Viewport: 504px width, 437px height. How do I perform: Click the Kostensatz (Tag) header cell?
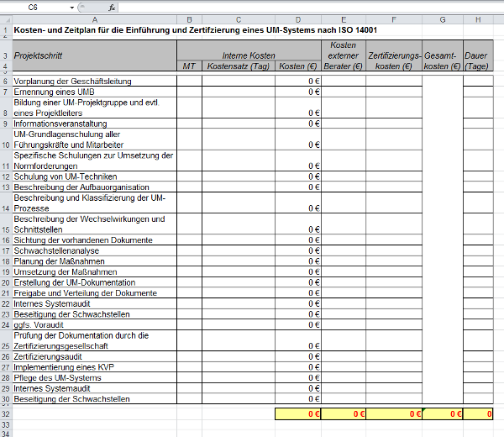pyautogui.click(x=239, y=66)
